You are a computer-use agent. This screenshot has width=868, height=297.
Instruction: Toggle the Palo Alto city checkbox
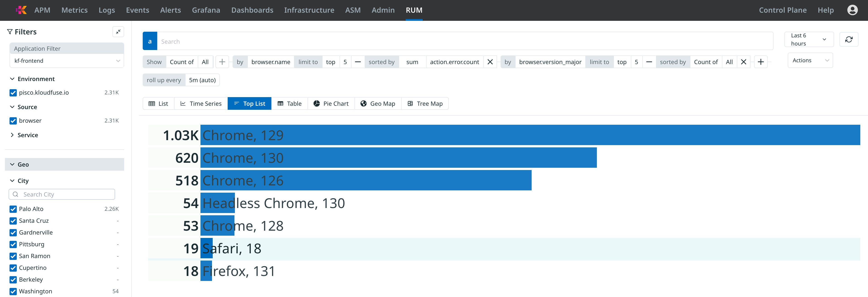coord(13,209)
